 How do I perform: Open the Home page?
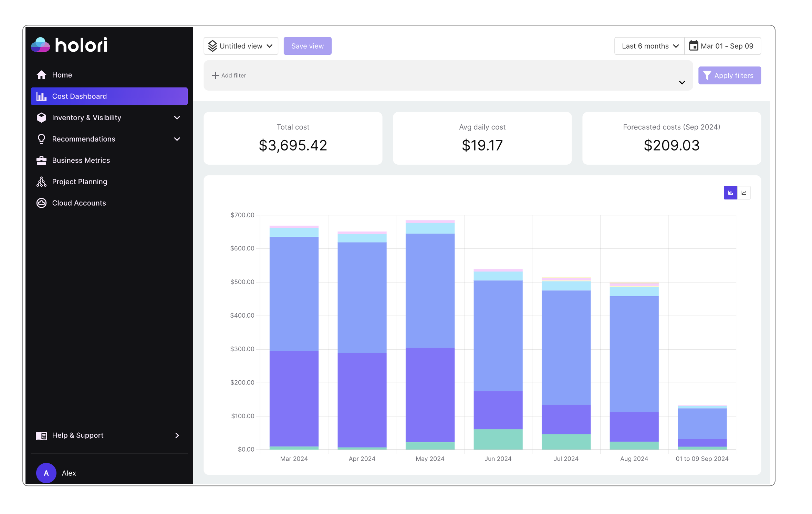[109, 75]
